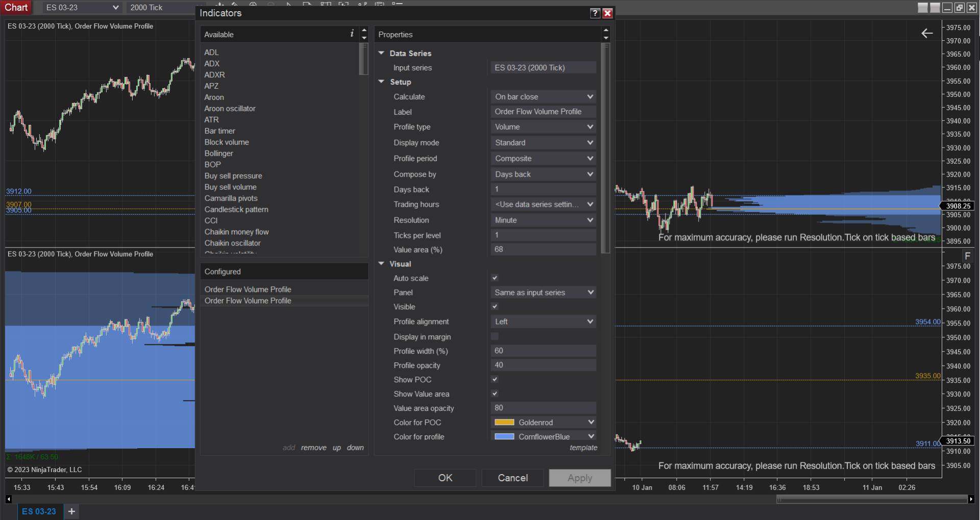Open the Profile type dropdown
The image size is (980, 520).
[543, 127]
